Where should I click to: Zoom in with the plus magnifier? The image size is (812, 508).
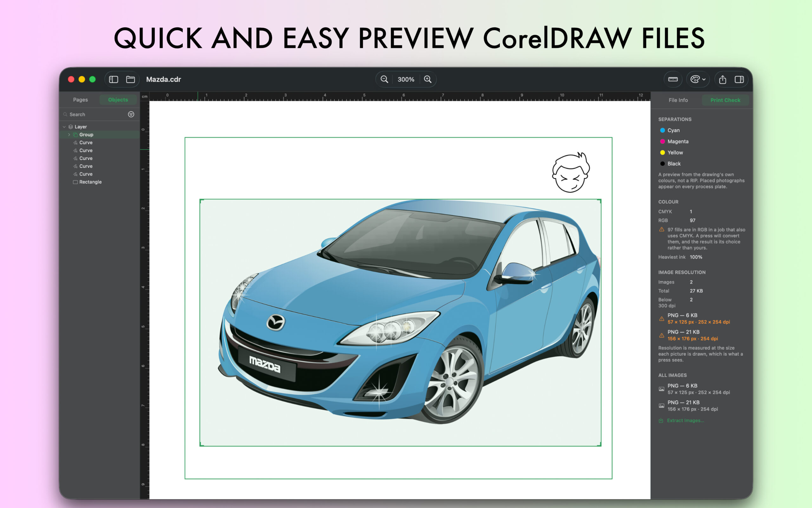(x=428, y=79)
